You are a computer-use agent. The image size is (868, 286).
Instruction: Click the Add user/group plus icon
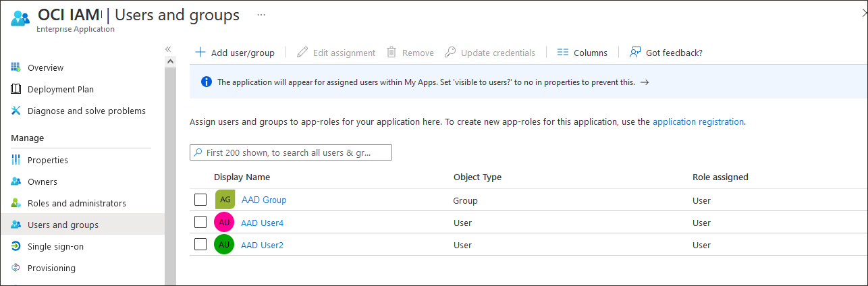[x=200, y=53]
